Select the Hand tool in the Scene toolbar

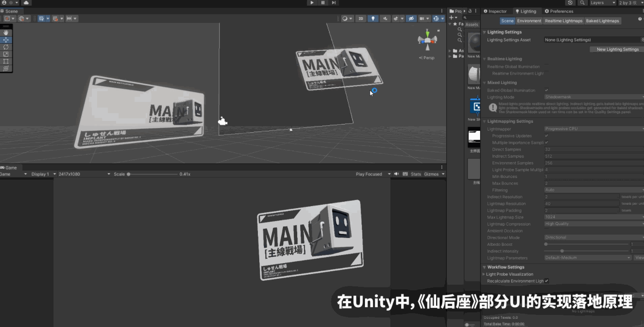[x=6, y=32]
